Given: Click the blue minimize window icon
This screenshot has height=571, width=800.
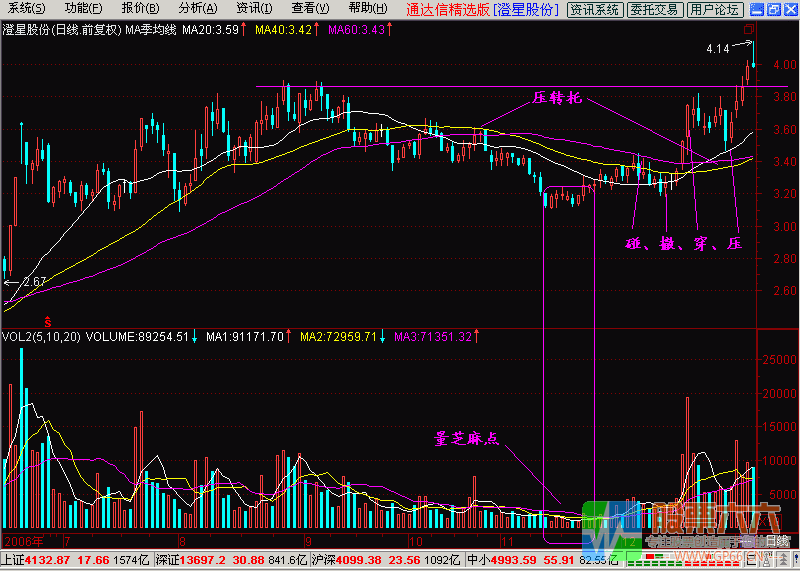Looking at the screenshot, I should coord(758,10).
